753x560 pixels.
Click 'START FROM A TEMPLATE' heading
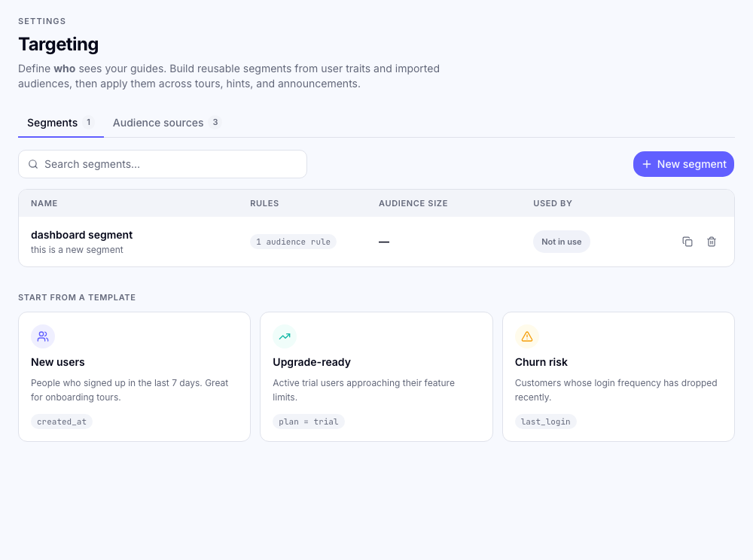click(x=77, y=297)
